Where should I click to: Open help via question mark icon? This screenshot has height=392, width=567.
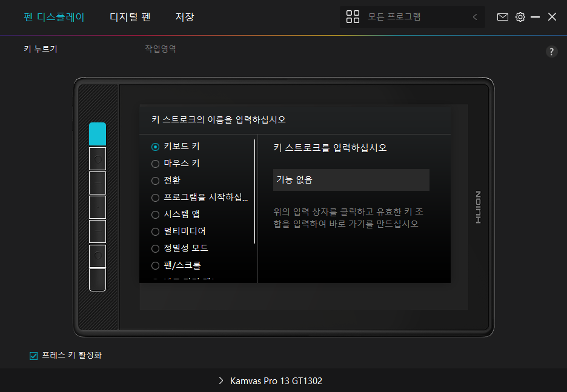pyautogui.click(x=551, y=51)
